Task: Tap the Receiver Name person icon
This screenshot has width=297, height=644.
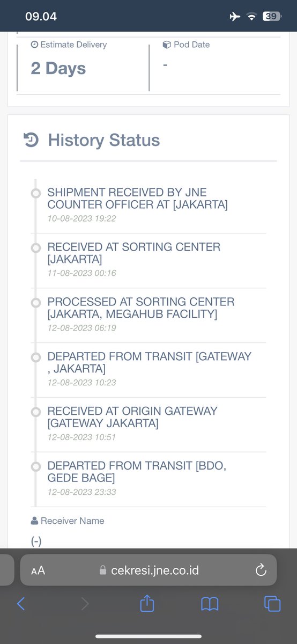Action: [x=35, y=521]
